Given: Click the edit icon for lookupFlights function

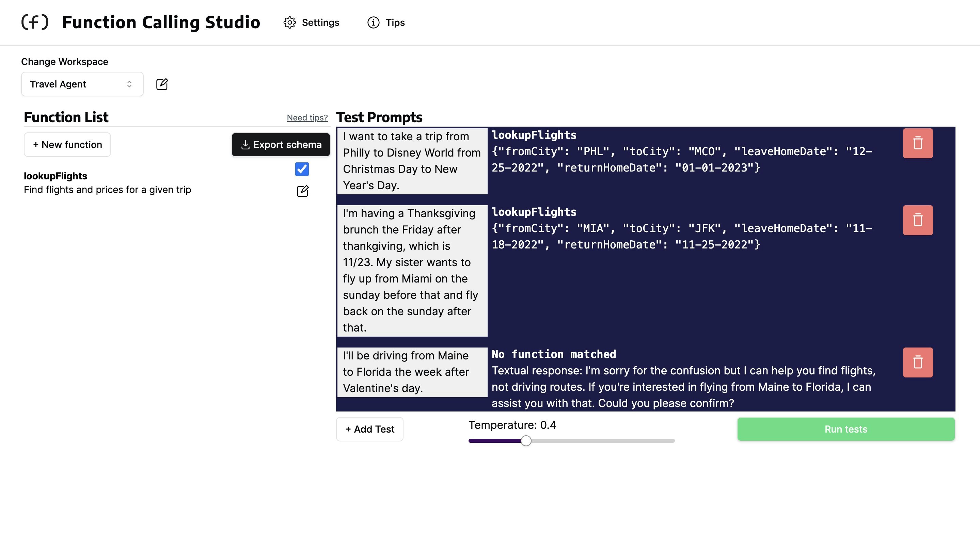Looking at the screenshot, I should click(302, 191).
